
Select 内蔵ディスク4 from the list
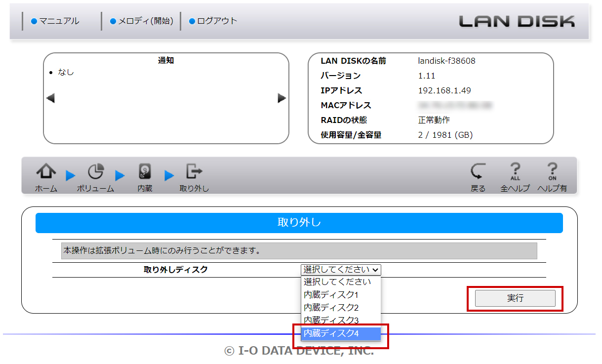341,333
